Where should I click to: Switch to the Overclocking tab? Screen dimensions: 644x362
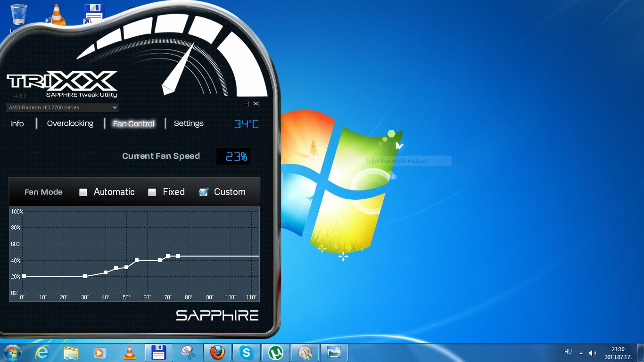tap(70, 123)
